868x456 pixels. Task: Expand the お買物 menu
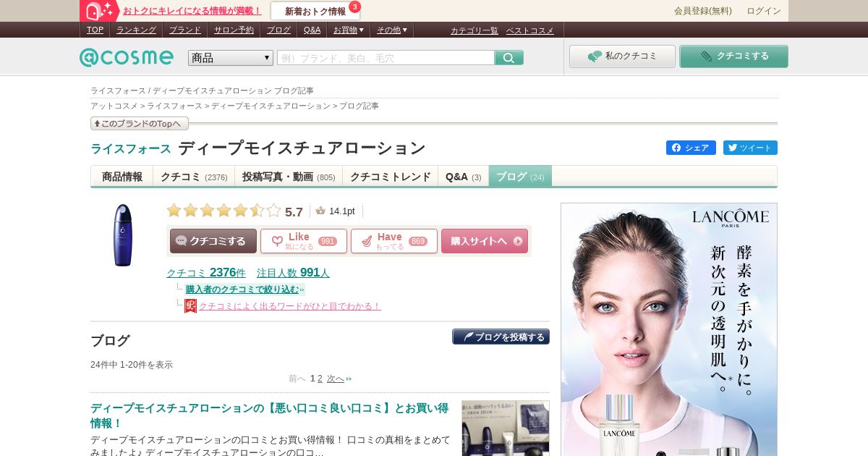[x=348, y=30]
